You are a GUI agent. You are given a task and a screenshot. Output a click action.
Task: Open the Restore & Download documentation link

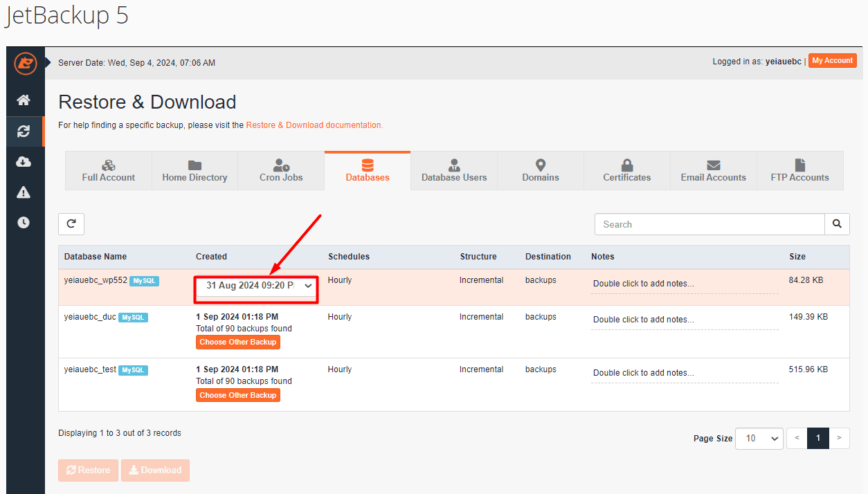(314, 125)
